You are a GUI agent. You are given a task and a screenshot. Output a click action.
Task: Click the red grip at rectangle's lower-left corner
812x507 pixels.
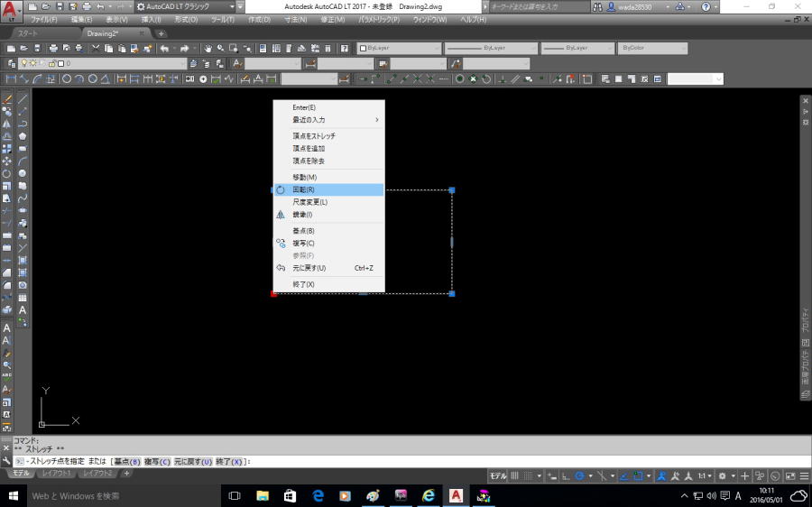coord(273,293)
